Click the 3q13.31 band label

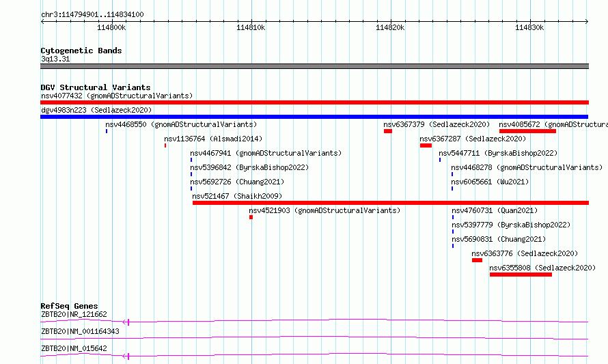pyautogui.click(x=55, y=59)
